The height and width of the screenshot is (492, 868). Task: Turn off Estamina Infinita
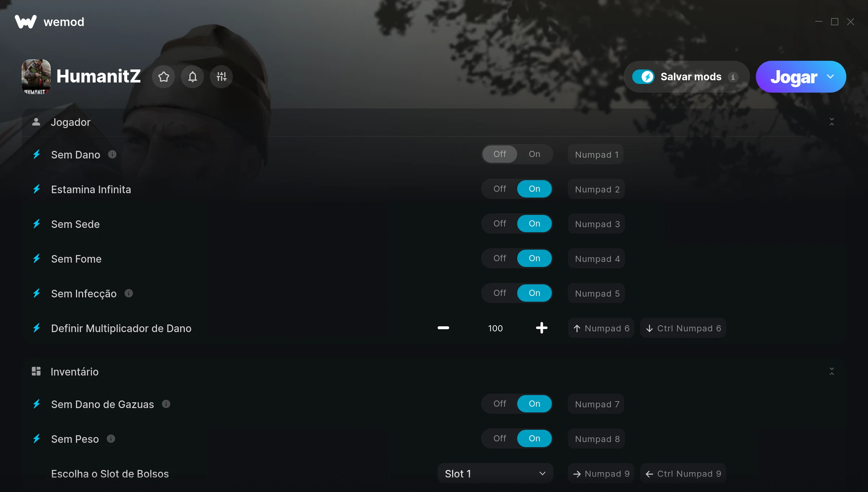point(499,189)
